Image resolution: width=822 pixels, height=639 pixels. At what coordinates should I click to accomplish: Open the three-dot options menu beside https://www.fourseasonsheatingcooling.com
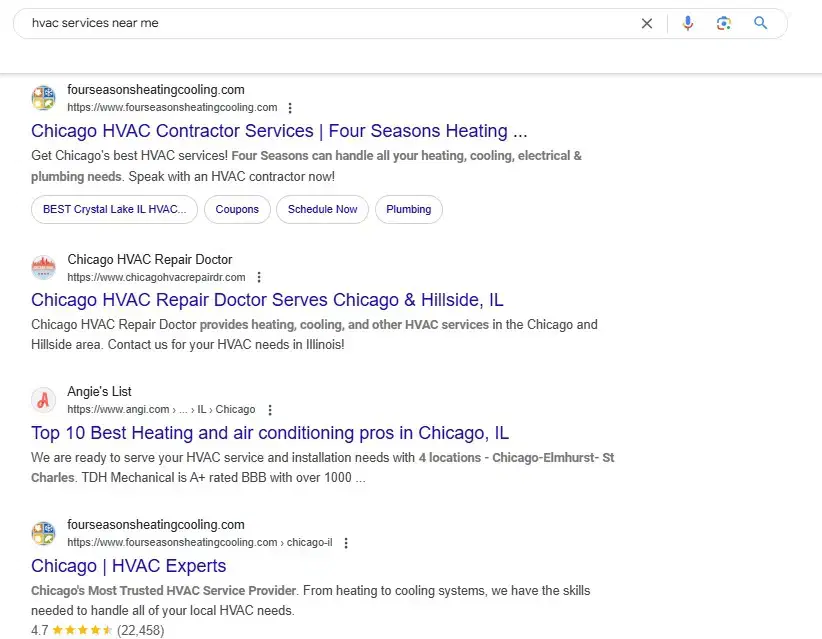pyautogui.click(x=290, y=108)
